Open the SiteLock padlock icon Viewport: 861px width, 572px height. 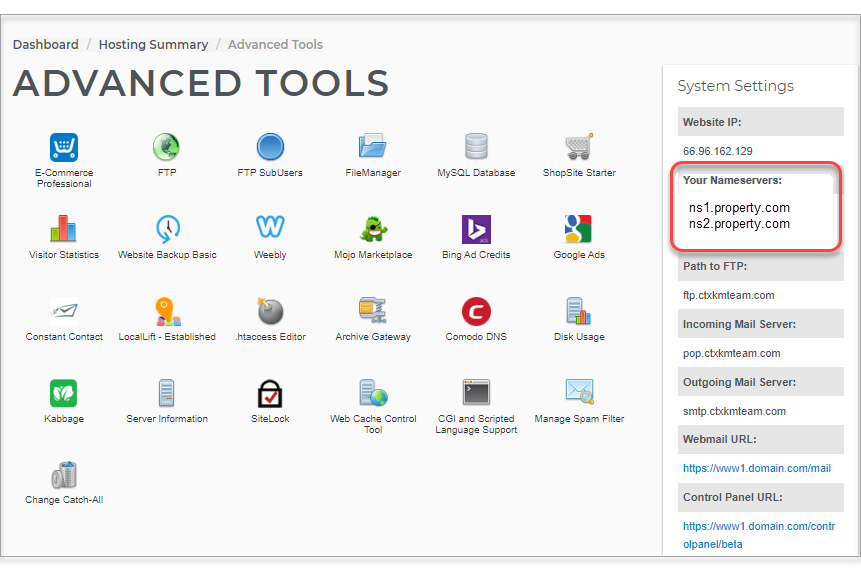point(270,393)
